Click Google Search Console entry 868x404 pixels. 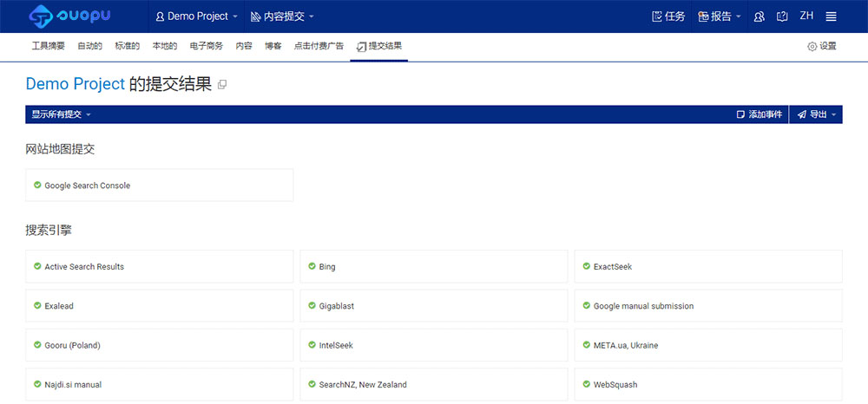160,186
